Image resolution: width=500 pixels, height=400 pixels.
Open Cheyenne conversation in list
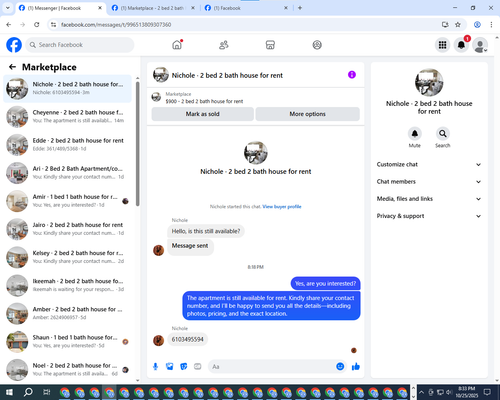67,116
